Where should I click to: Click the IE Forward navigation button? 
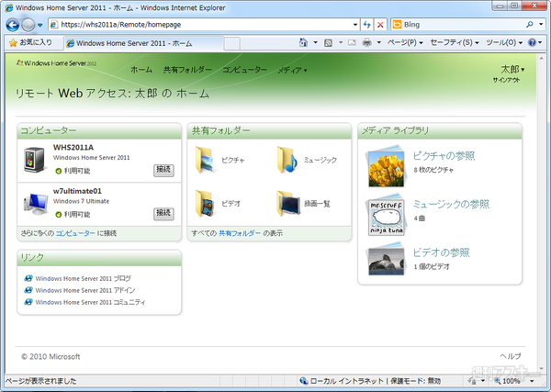click(28, 25)
